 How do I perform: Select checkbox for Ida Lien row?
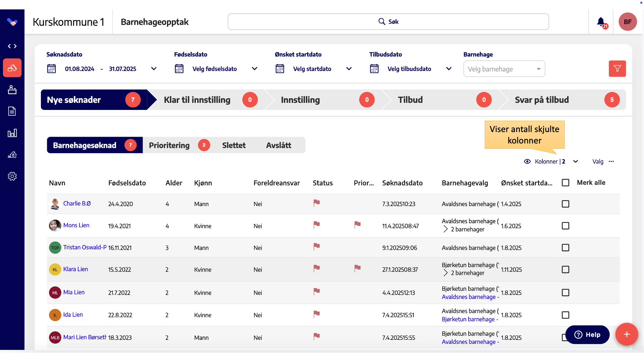566,315
